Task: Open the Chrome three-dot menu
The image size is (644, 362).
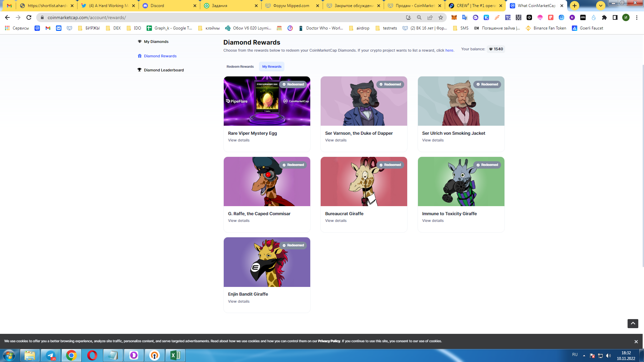Action: click(x=637, y=17)
